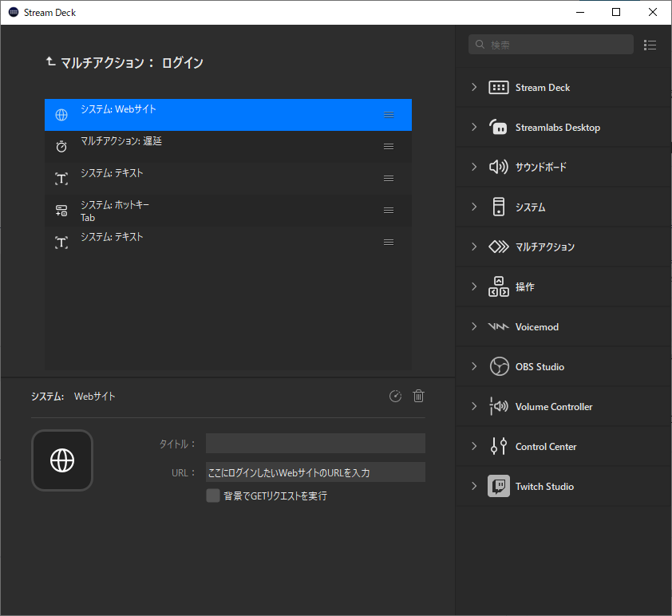Image resolution: width=672 pixels, height=616 pixels.
Task: Click drag handle of ホットキー Tab row
Action: pyautogui.click(x=389, y=211)
